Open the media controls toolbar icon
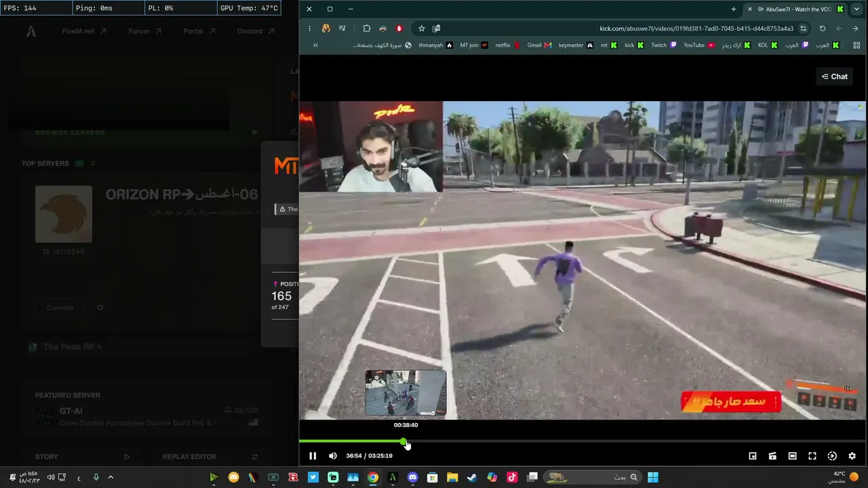Screen dimensions: 868x488 [342, 28]
